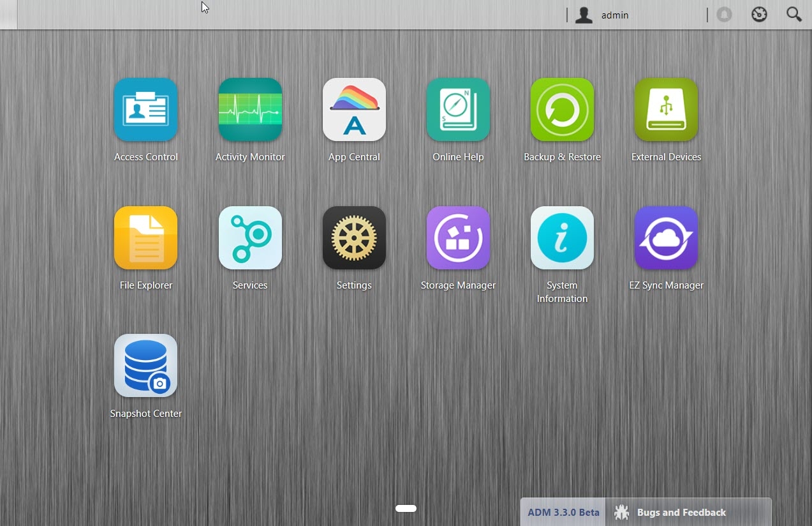The width and height of the screenshot is (812, 526).
Task: Launch Backup & Restore
Action: (x=562, y=110)
